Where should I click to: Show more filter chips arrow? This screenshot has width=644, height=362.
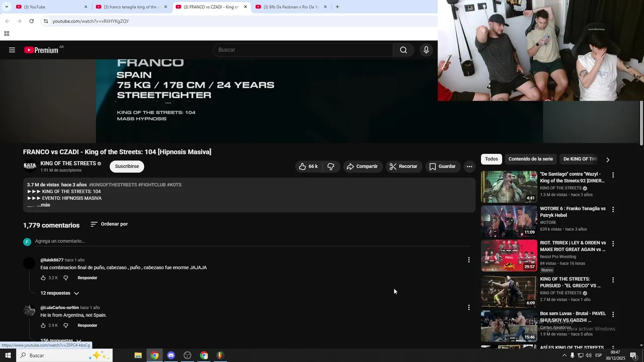click(608, 159)
